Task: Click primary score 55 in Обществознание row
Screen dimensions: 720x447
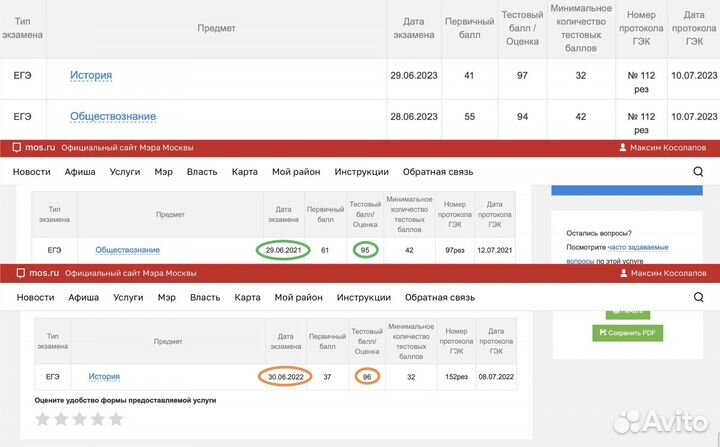Action: pos(469,117)
